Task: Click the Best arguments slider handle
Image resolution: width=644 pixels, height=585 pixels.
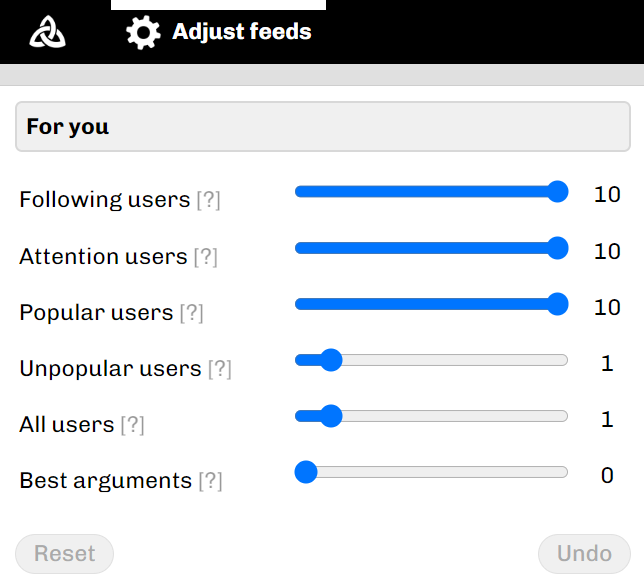Action: pos(306,472)
